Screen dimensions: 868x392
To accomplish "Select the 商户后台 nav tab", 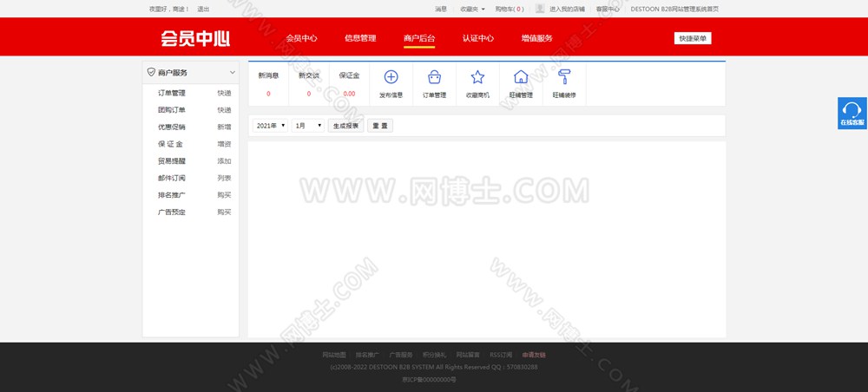I will coord(419,38).
